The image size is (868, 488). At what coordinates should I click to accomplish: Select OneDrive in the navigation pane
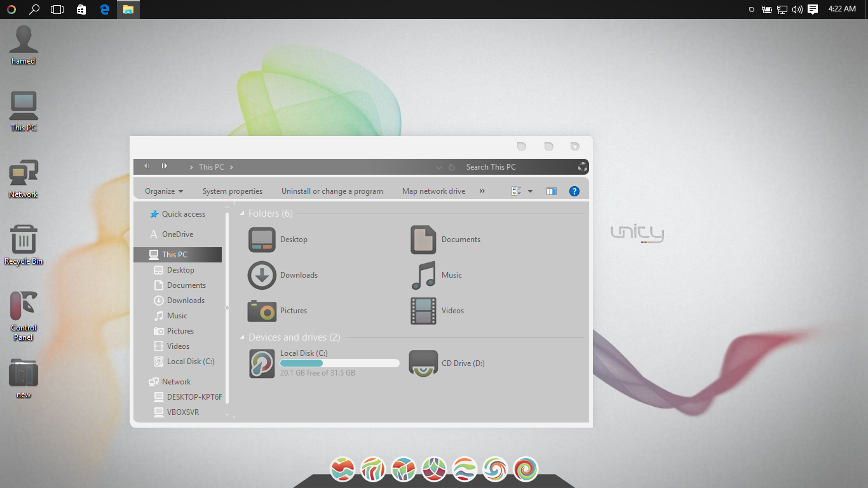click(x=177, y=234)
